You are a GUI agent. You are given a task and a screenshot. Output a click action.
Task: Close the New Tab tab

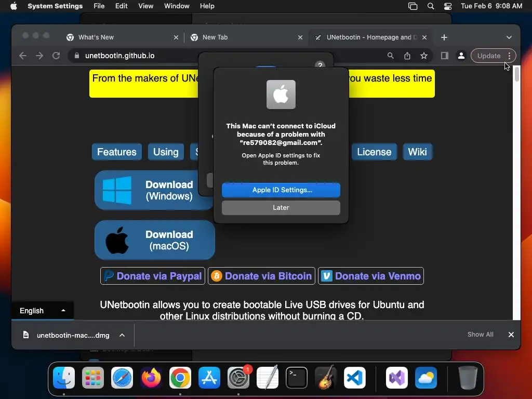(x=300, y=37)
